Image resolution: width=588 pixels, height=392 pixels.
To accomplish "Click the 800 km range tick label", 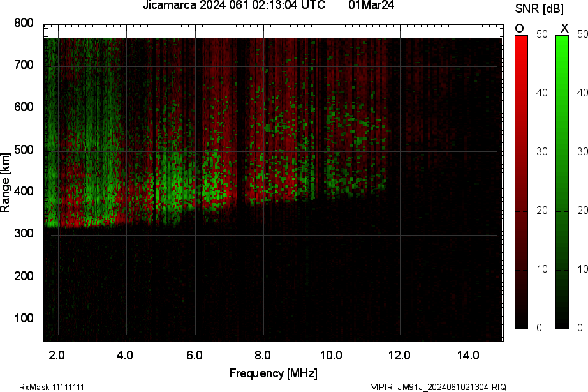I will 24,23.
